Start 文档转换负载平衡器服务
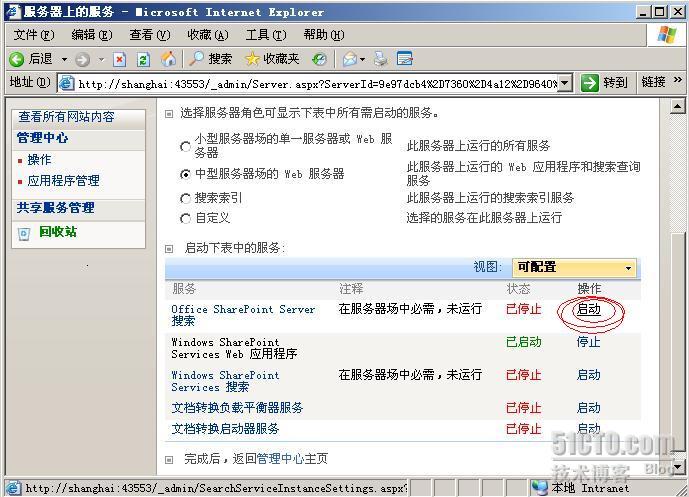Viewport: 689px width, 497px height. point(588,408)
